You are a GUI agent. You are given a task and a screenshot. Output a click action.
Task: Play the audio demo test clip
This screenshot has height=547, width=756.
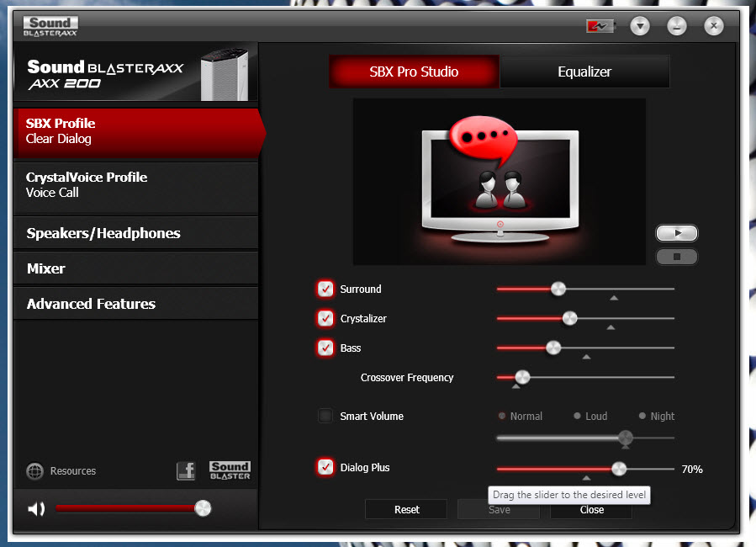tap(677, 233)
